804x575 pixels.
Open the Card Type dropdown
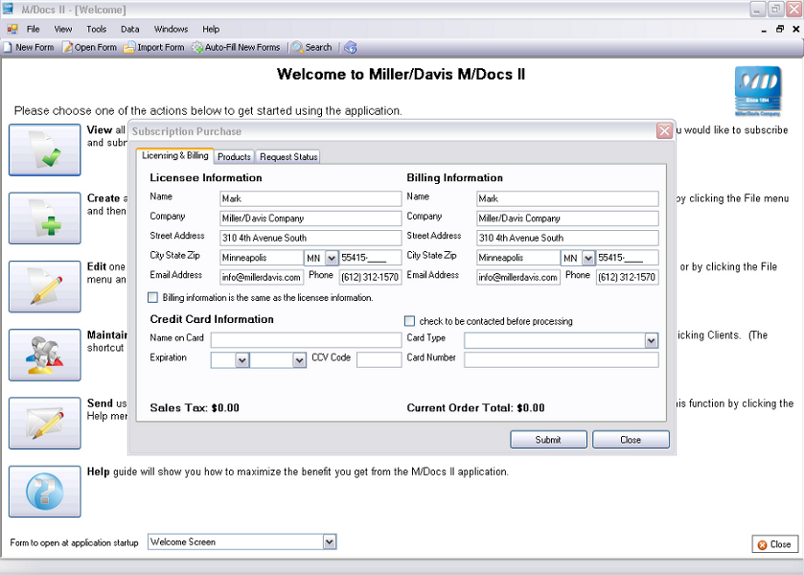[x=651, y=341]
